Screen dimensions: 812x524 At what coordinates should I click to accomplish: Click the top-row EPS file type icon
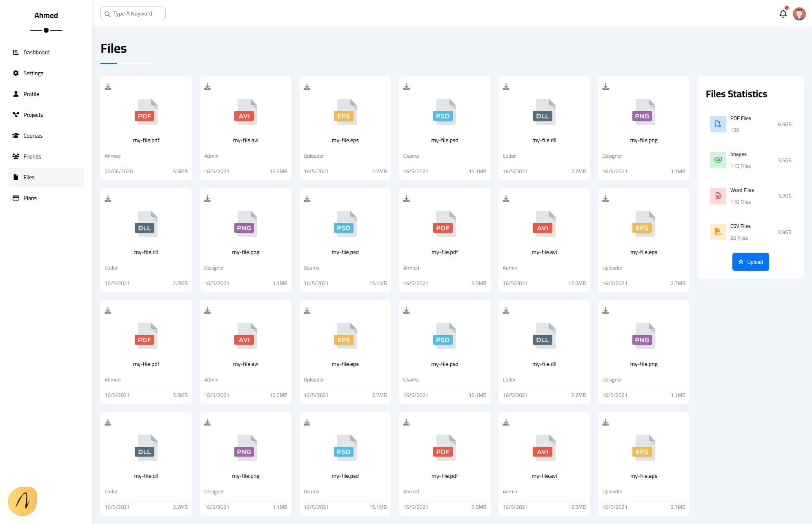pos(345,112)
